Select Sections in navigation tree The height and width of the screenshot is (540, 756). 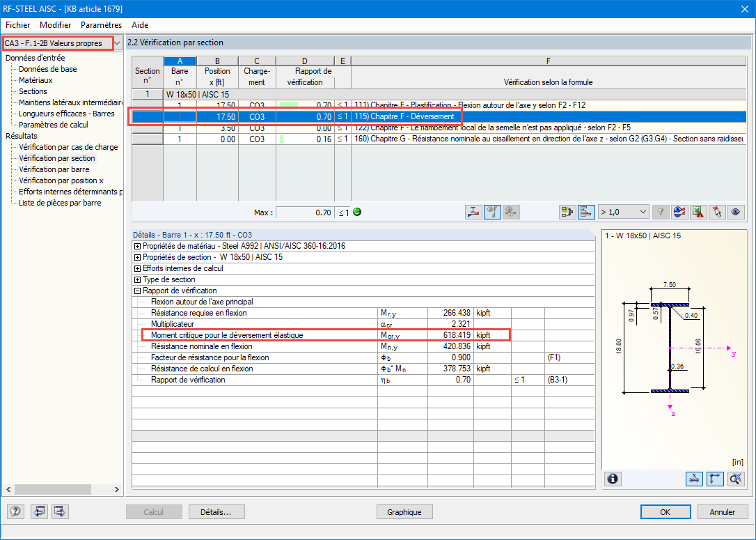(x=33, y=91)
